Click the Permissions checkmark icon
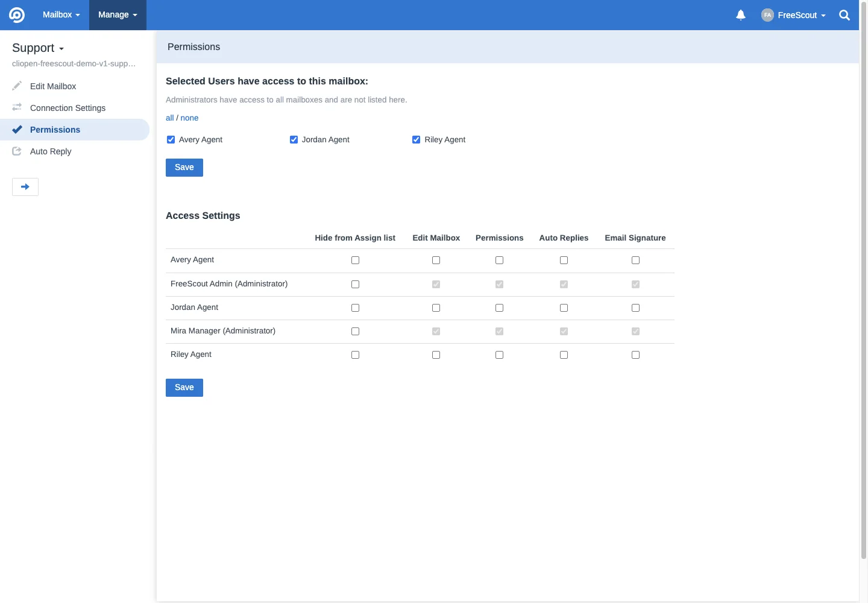 tap(17, 129)
